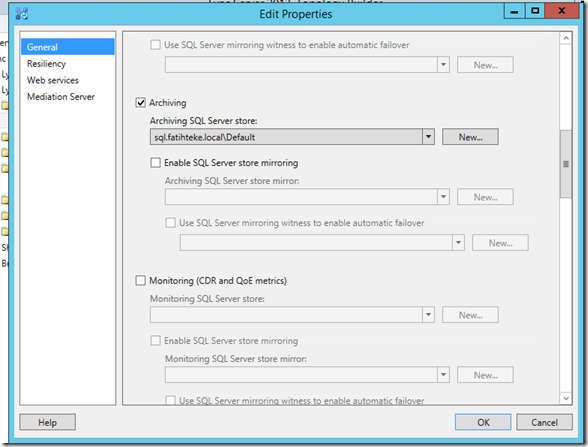The height and width of the screenshot is (447, 588).
Task: Click New next to Monitoring store mirror
Action: click(485, 375)
